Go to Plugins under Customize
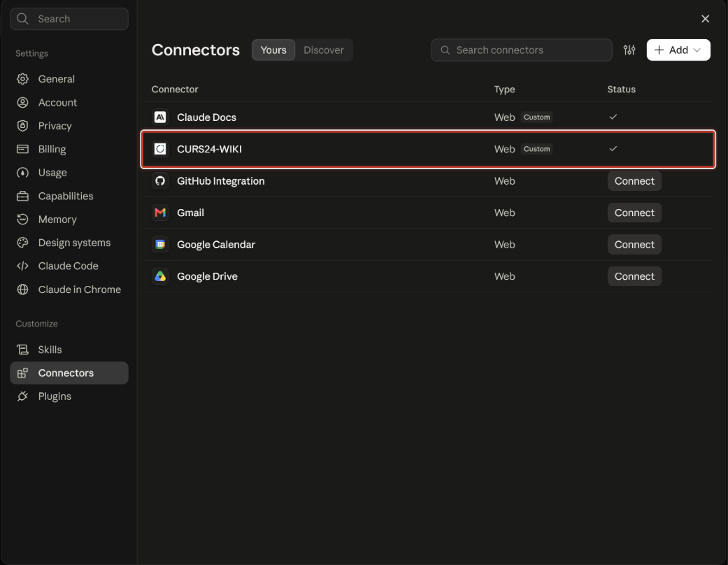The image size is (728, 565). 69,396
